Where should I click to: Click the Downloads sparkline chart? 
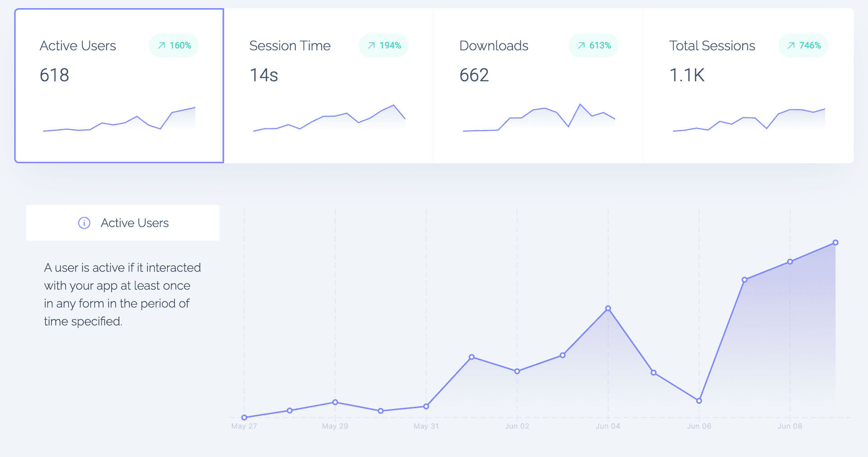tap(538, 119)
